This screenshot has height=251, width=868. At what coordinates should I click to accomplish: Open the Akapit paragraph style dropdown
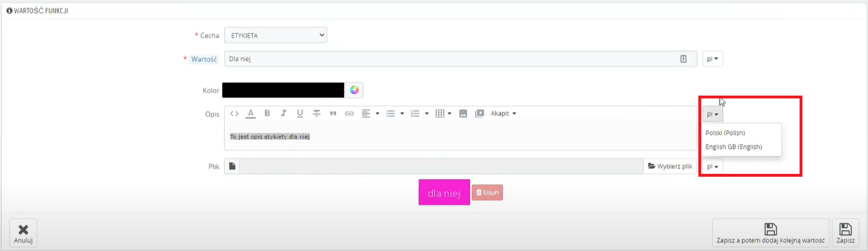503,113
